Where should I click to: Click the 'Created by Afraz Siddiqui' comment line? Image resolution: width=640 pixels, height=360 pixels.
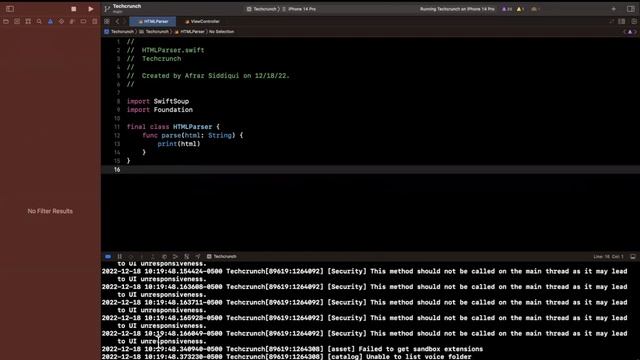[208, 76]
